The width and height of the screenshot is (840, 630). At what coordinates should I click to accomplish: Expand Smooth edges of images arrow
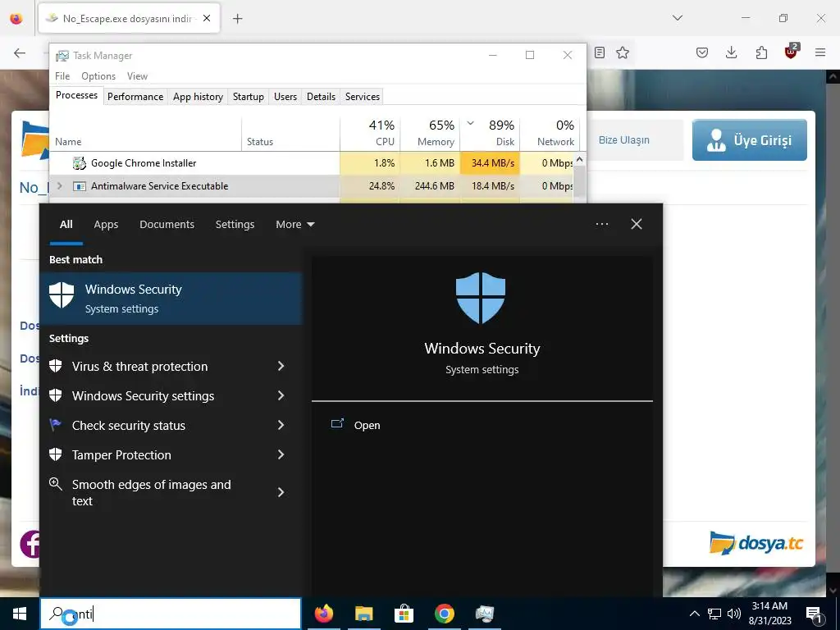pyautogui.click(x=281, y=492)
